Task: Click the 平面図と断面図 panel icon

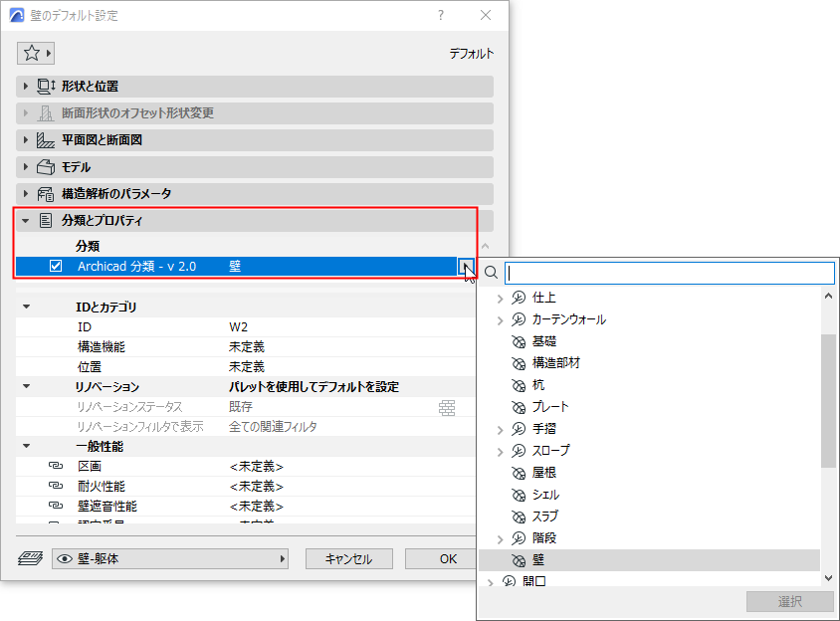Action: [46, 140]
